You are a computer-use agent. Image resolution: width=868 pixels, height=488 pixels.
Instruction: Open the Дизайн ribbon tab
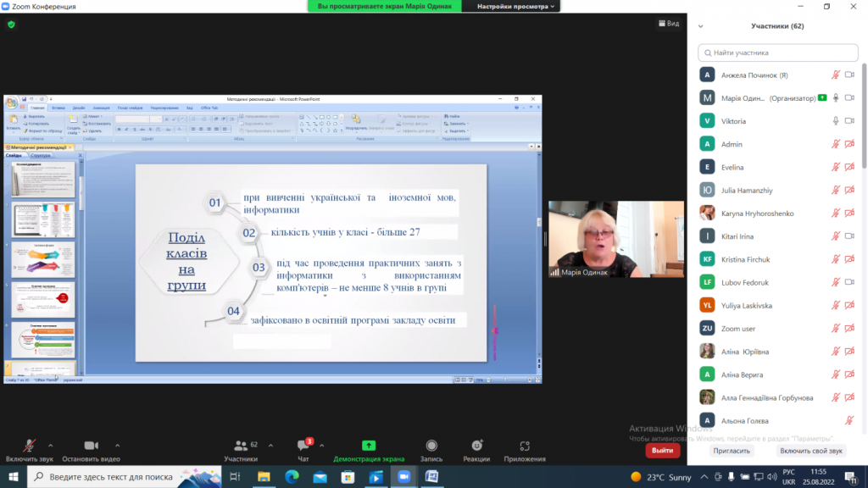(x=79, y=108)
